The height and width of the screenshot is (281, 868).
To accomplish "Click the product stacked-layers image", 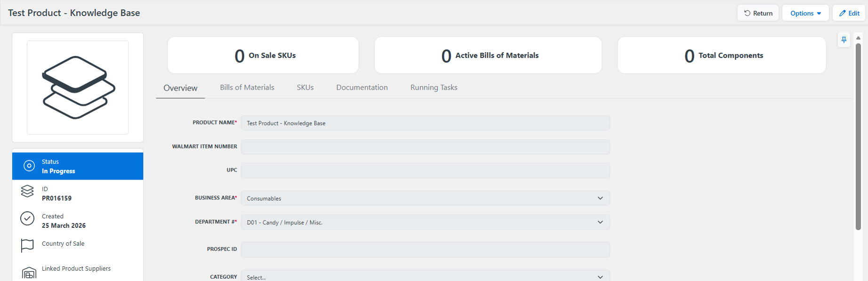I will [x=78, y=88].
